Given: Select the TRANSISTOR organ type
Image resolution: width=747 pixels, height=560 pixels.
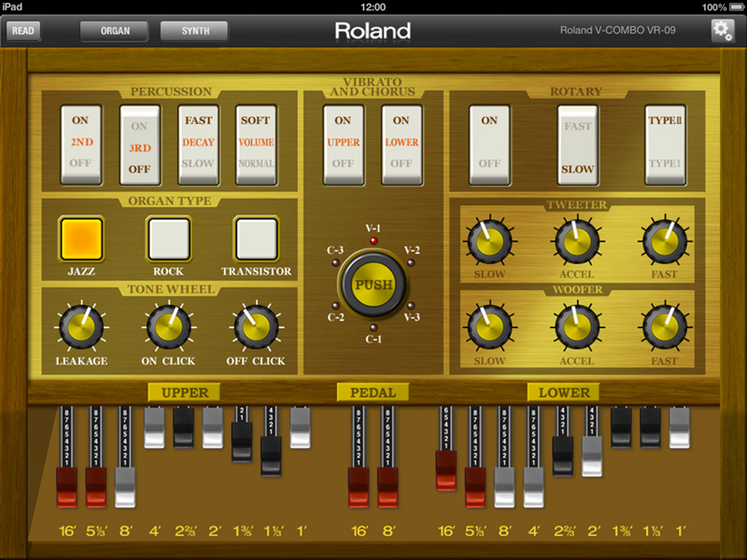Looking at the screenshot, I should point(256,238).
